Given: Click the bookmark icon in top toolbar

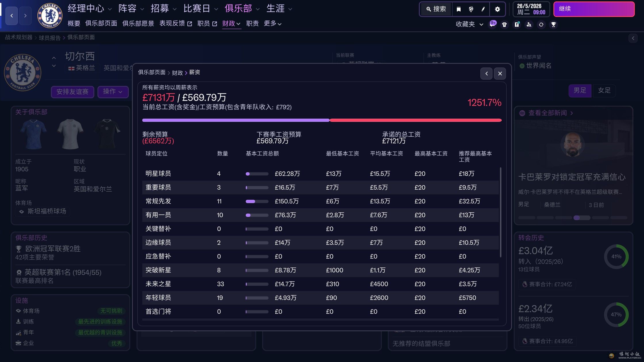Looking at the screenshot, I should pyautogui.click(x=459, y=9).
